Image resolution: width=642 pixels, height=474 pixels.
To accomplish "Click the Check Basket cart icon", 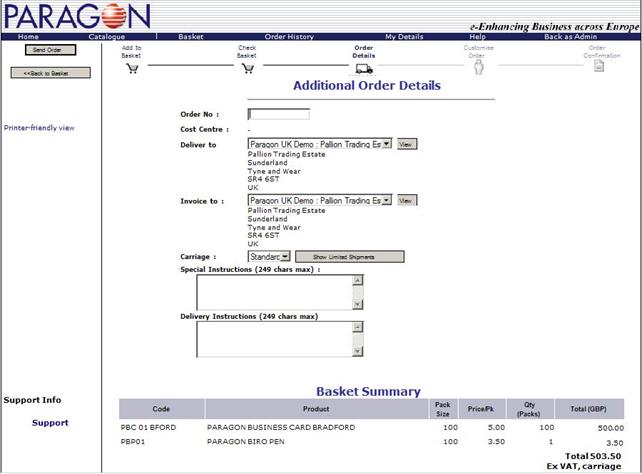I will [x=248, y=68].
